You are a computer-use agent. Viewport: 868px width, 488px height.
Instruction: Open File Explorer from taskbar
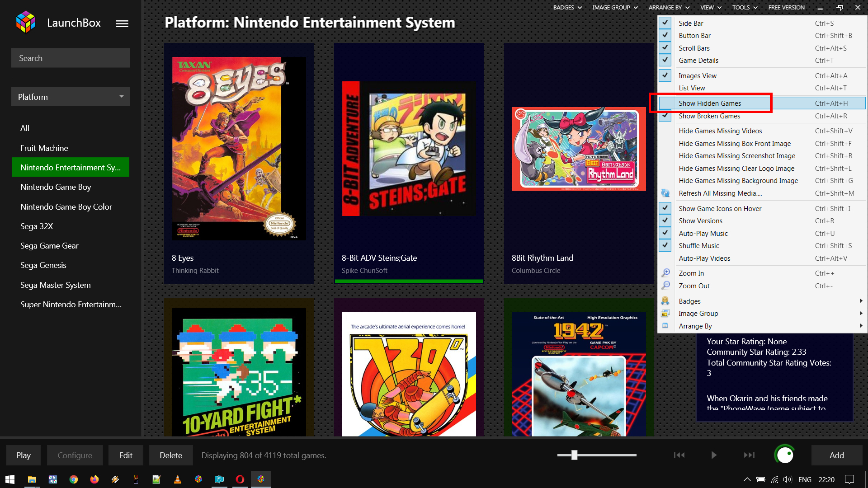[x=32, y=479]
